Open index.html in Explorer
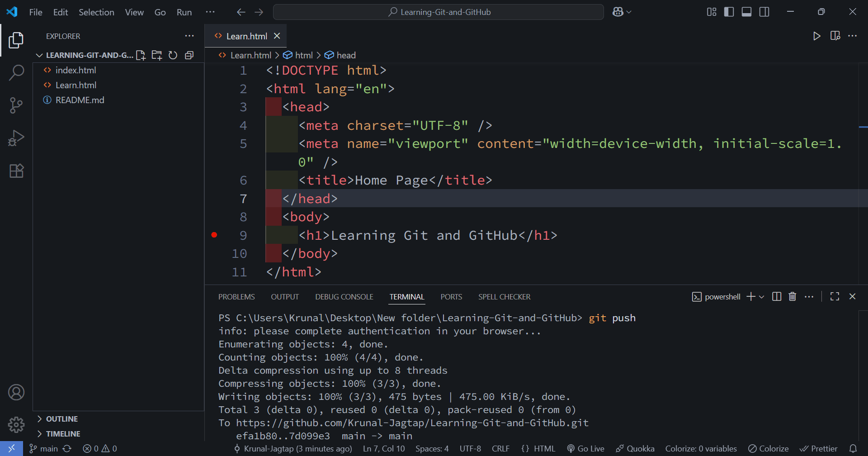868x456 pixels. coord(118,70)
